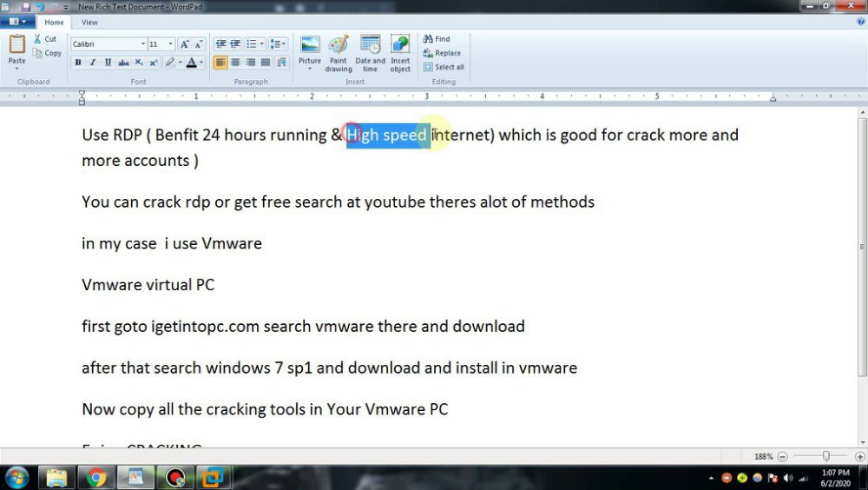
Task: Expand the text color arrow
Action: 201,62
